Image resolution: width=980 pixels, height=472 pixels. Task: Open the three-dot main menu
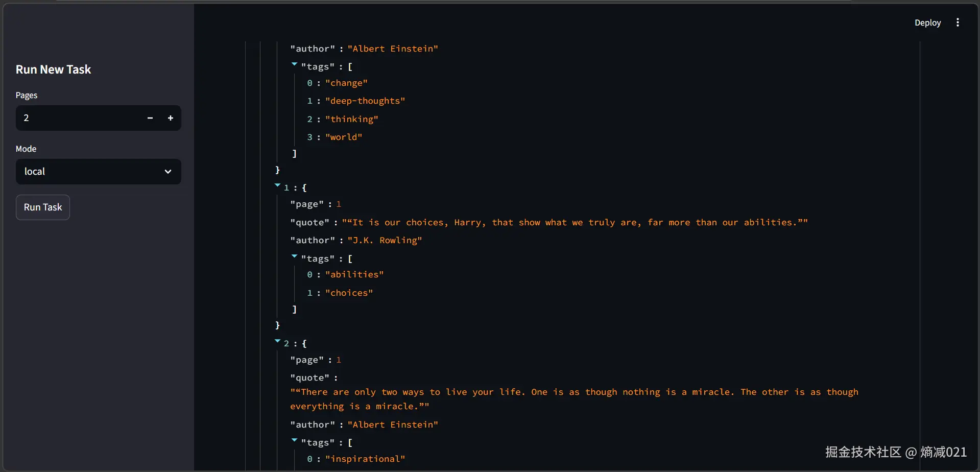pos(958,22)
